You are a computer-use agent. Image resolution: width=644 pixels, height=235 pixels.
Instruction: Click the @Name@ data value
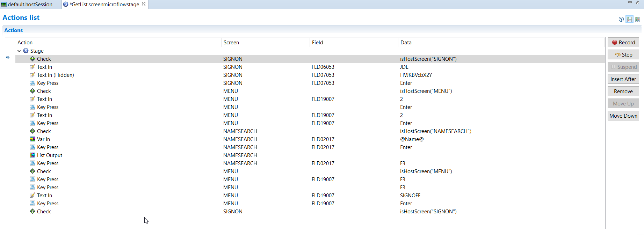[x=412, y=139]
